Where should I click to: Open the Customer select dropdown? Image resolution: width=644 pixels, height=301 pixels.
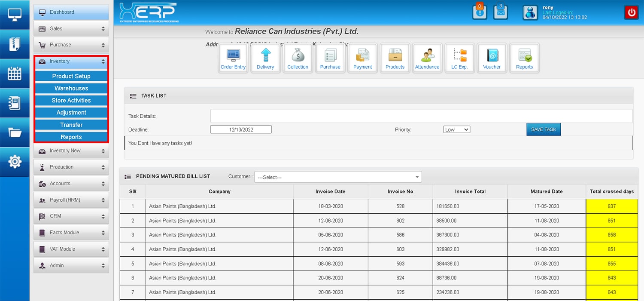tap(338, 177)
